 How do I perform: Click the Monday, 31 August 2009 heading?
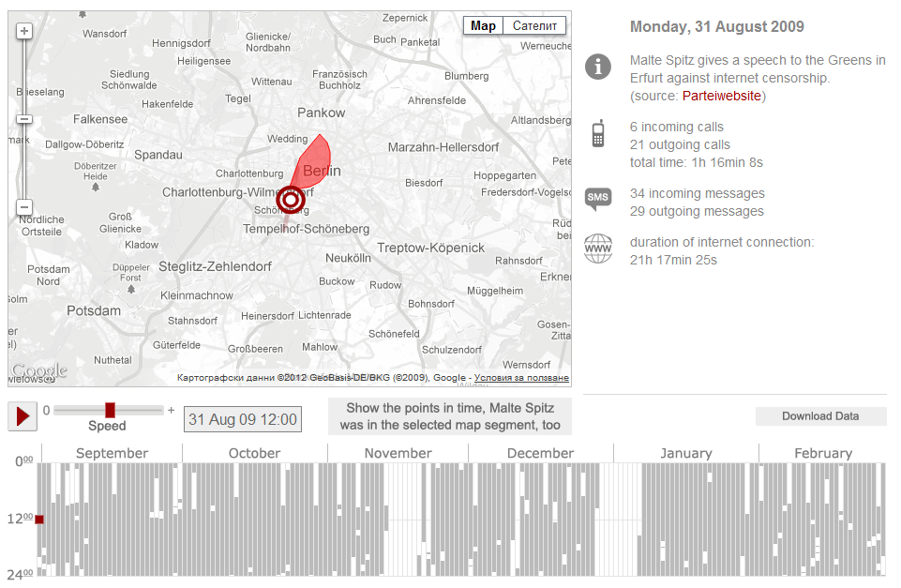(716, 26)
